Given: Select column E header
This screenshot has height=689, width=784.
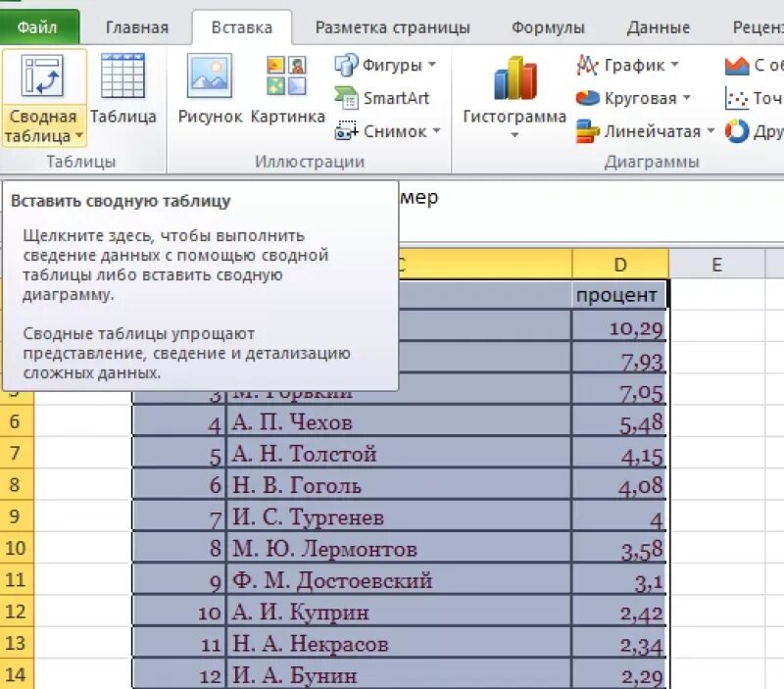Looking at the screenshot, I should [716, 265].
